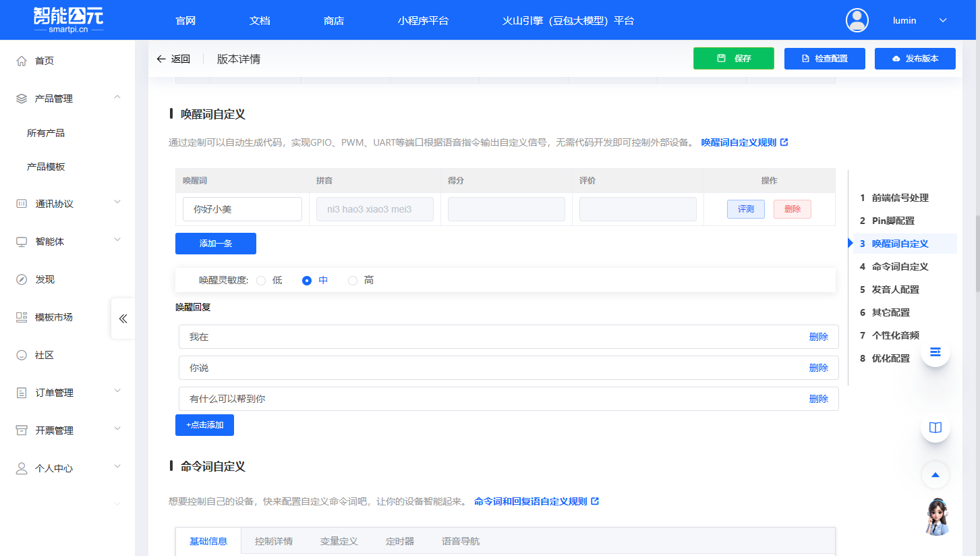Open the 唤醒词自定义规则 link
The image size is (980, 556).
click(x=742, y=142)
